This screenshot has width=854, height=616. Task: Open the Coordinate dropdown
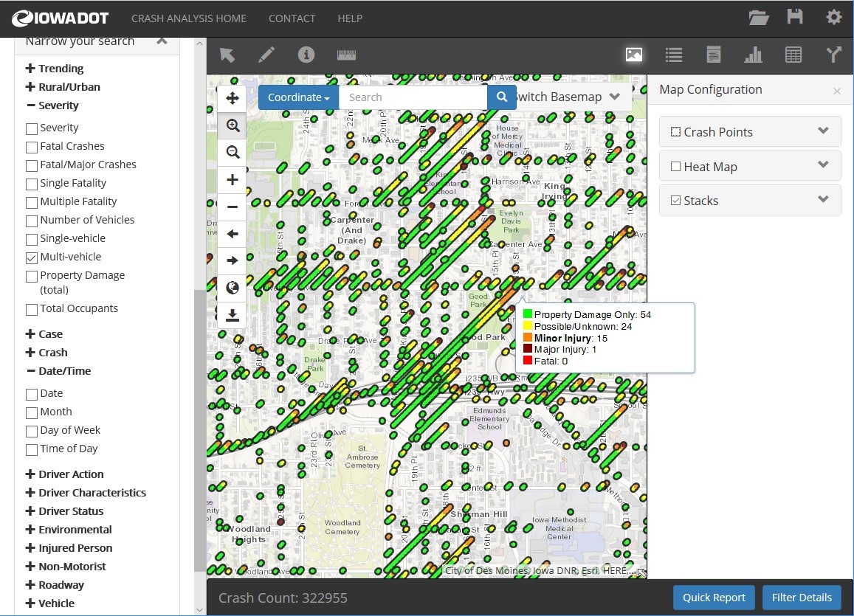pyautogui.click(x=298, y=97)
